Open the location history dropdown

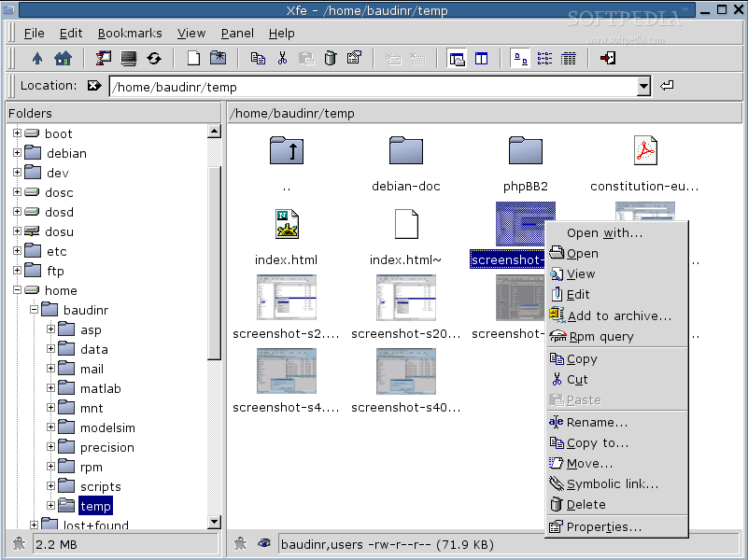[643, 87]
